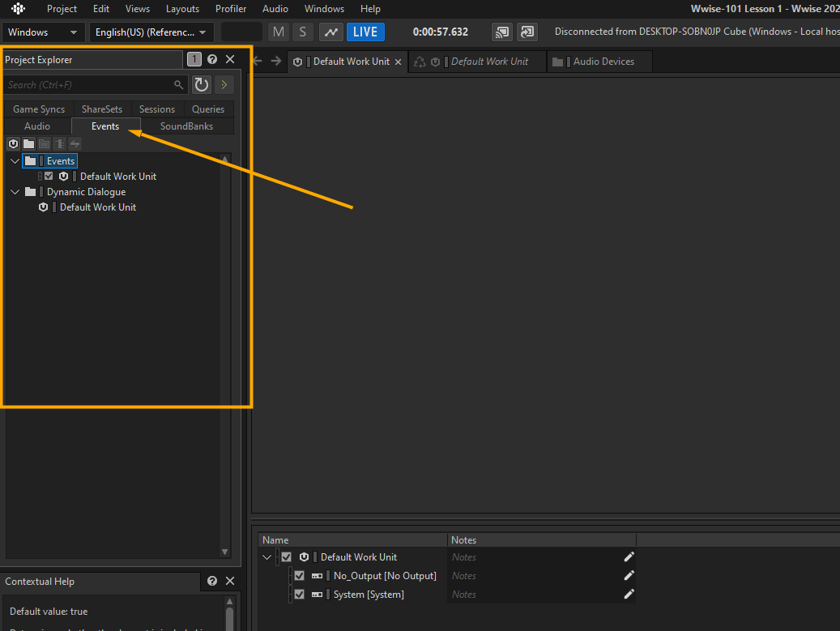Open the English(US) language dropdown

pyautogui.click(x=151, y=32)
